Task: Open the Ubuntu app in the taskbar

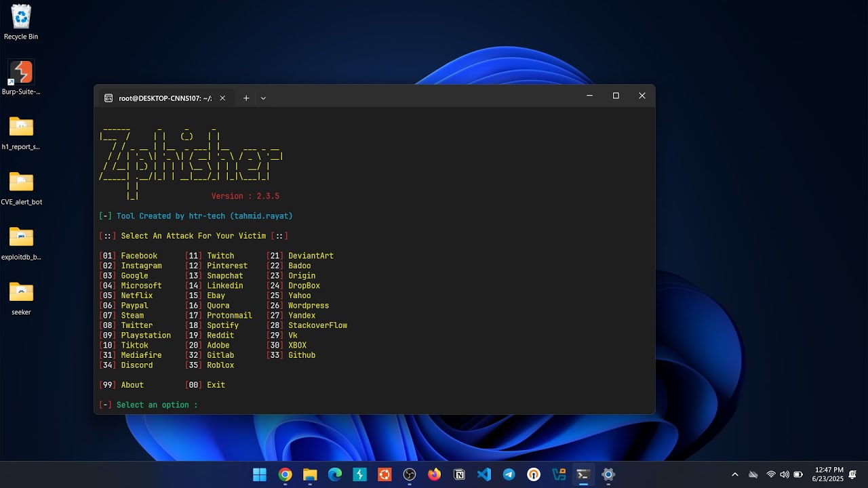Action: [x=384, y=474]
